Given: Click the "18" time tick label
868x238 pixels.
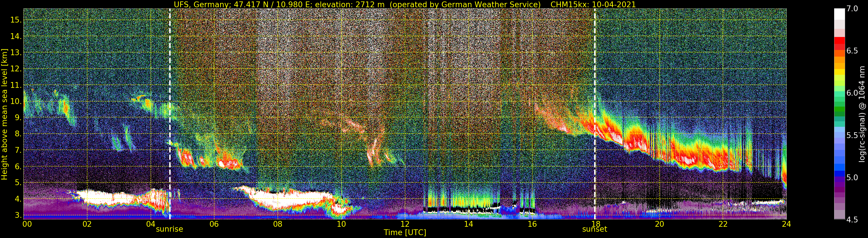Looking at the screenshot, I should coord(596,224).
